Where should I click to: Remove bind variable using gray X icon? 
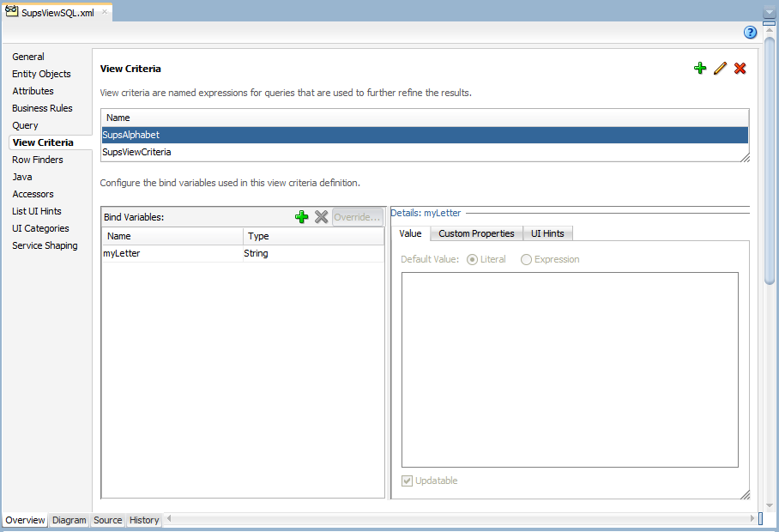321,217
